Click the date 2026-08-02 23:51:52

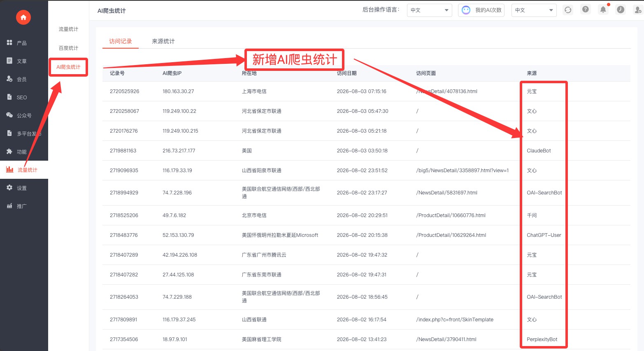(x=362, y=171)
